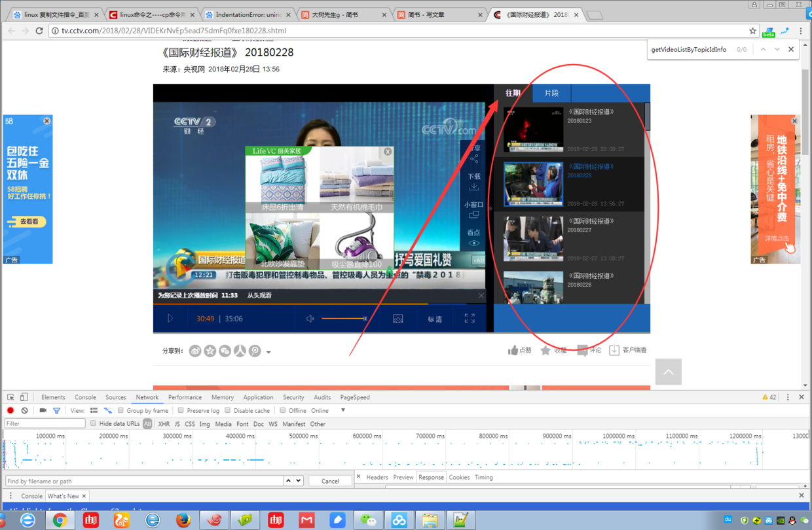Clear the network log icon
812x530 pixels.
pyautogui.click(x=25, y=410)
